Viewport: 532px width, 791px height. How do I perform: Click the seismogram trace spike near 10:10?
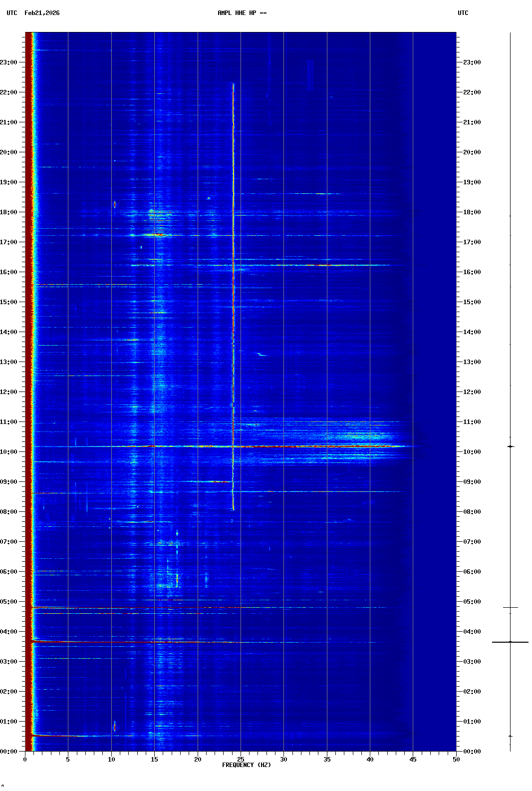tap(510, 446)
